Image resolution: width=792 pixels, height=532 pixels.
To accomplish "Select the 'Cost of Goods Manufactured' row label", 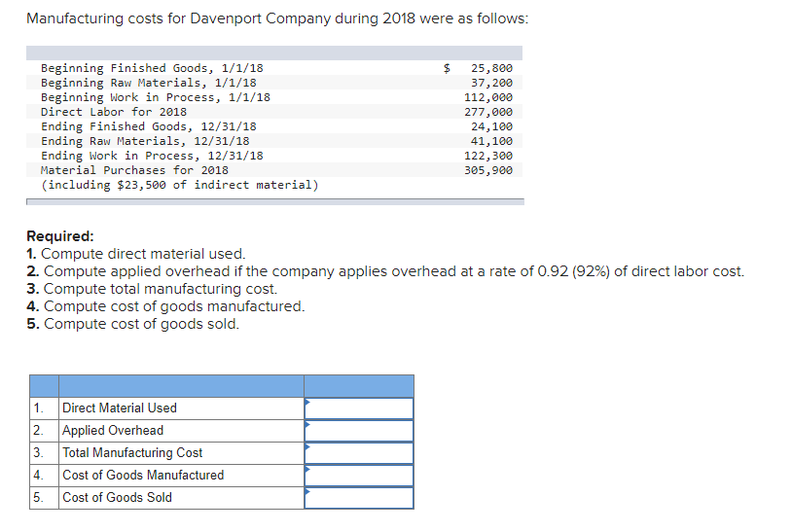I will tap(143, 475).
